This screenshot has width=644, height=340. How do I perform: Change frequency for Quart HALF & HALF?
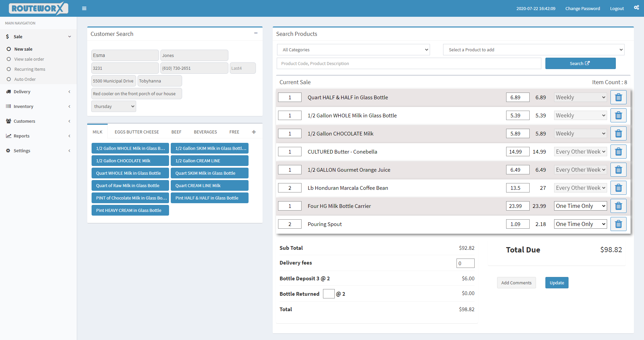coord(580,97)
